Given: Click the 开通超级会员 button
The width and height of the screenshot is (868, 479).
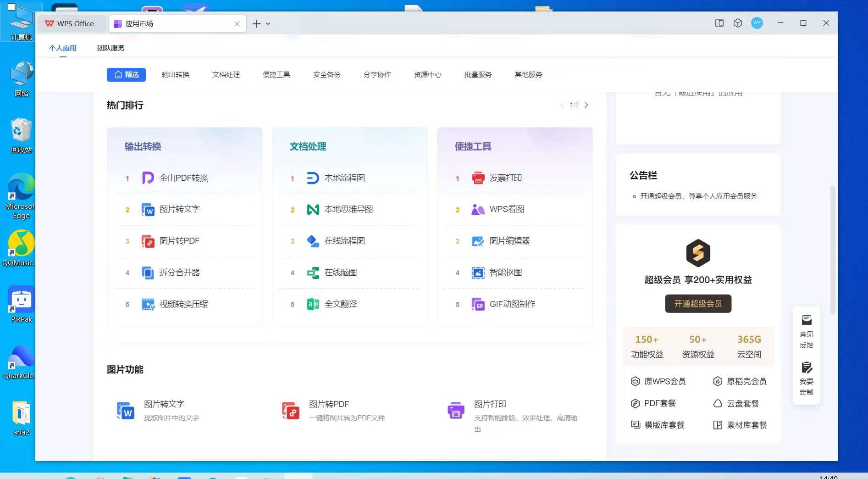Looking at the screenshot, I should [697, 303].
